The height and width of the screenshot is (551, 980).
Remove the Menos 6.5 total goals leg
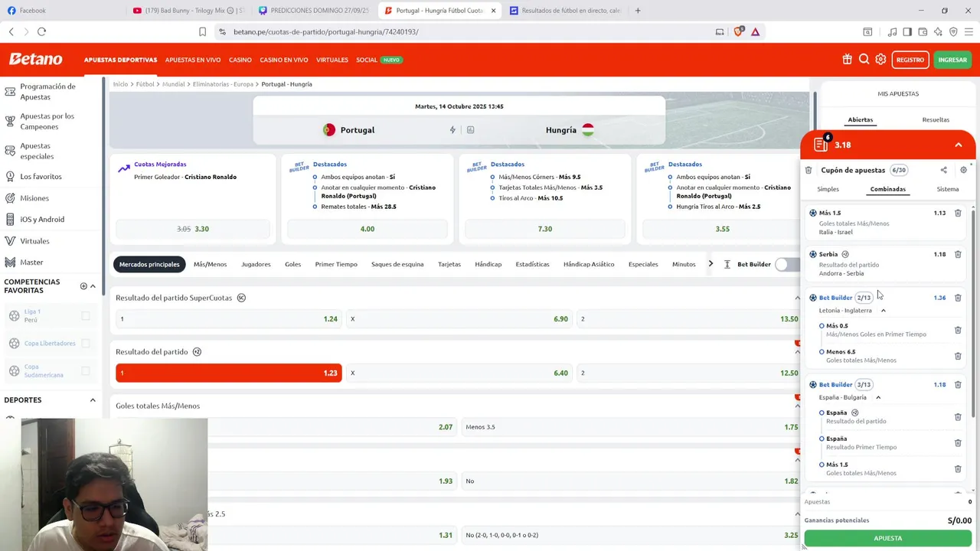(x=958, y=356)
